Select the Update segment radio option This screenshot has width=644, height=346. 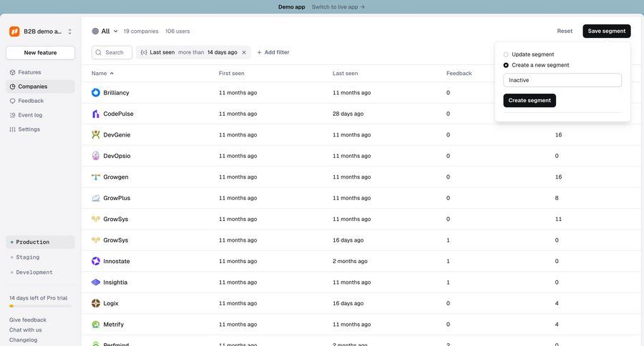click(506, 54)
